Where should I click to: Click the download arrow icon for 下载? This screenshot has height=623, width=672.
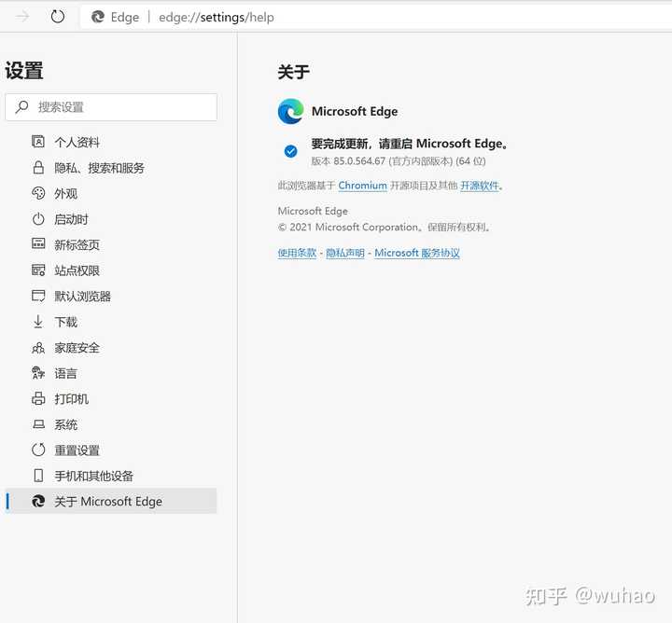(38, 322)
